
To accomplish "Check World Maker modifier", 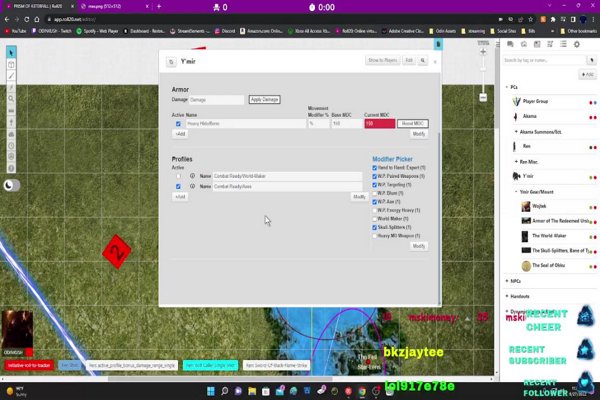I will coord(375,219).
